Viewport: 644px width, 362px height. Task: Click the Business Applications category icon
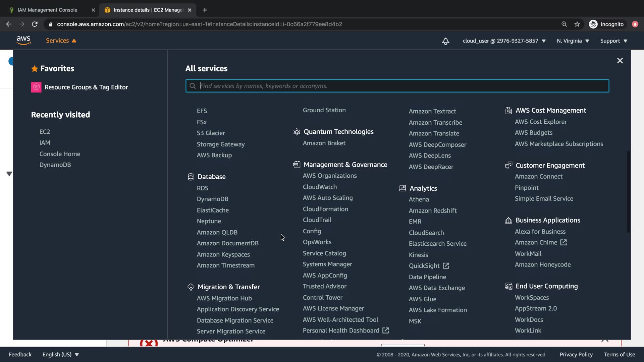[508, 221]
